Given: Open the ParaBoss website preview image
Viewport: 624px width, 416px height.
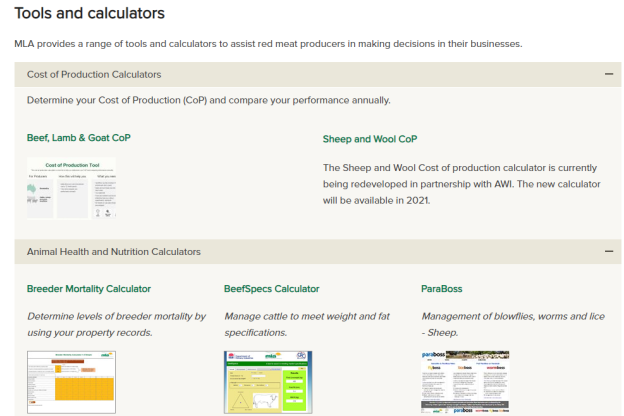Looking at the screenshot, I should [x=465, y=382].
